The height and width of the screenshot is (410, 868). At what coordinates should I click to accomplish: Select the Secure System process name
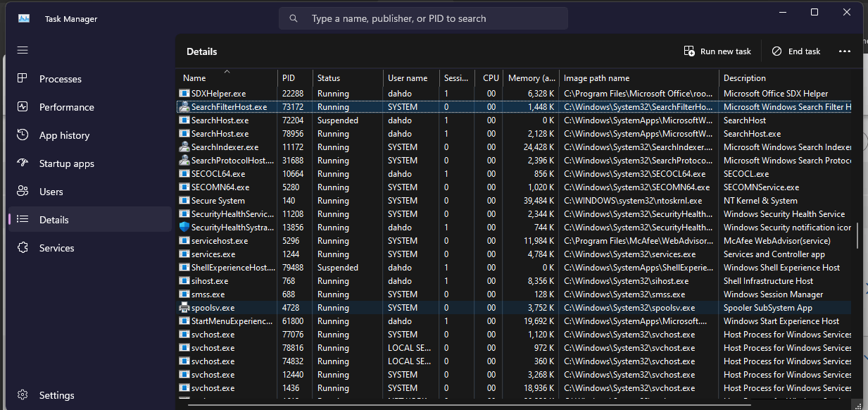coord(218,201)
